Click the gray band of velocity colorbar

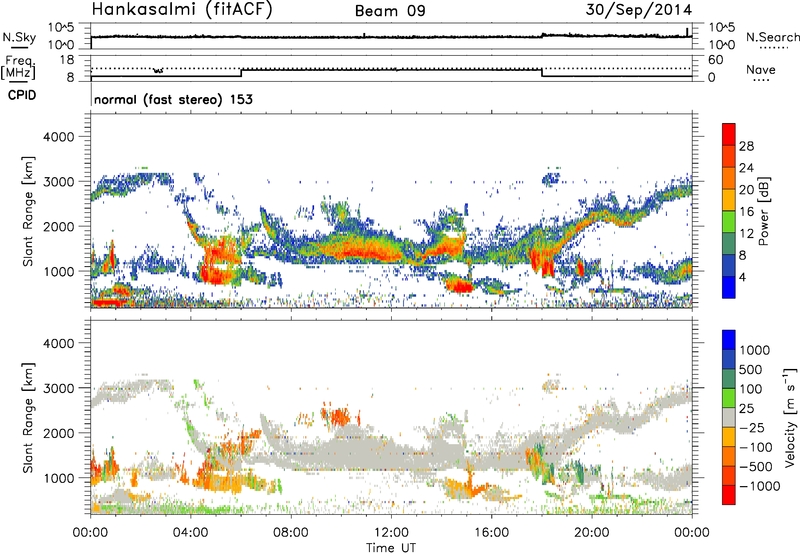[x=729, y=417]
